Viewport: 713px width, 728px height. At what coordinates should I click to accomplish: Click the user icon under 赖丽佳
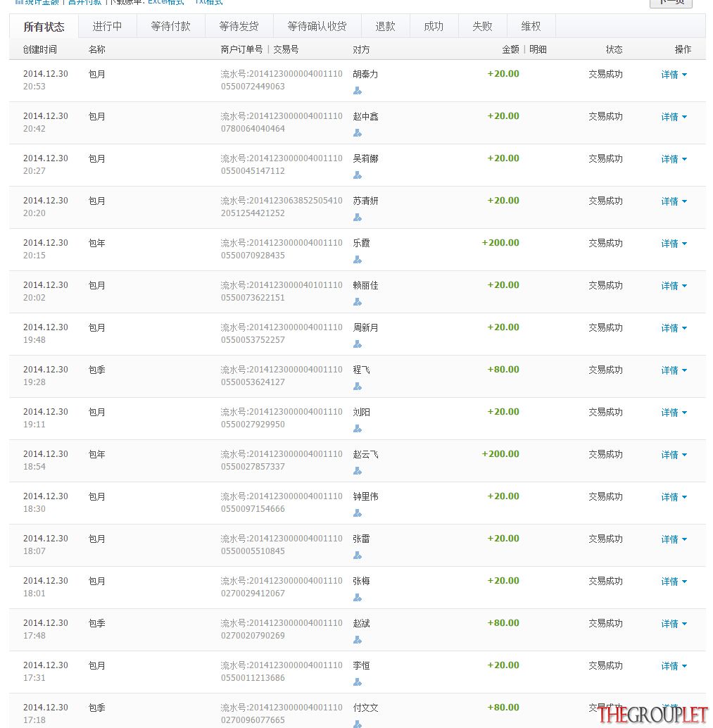pos(357,302)
